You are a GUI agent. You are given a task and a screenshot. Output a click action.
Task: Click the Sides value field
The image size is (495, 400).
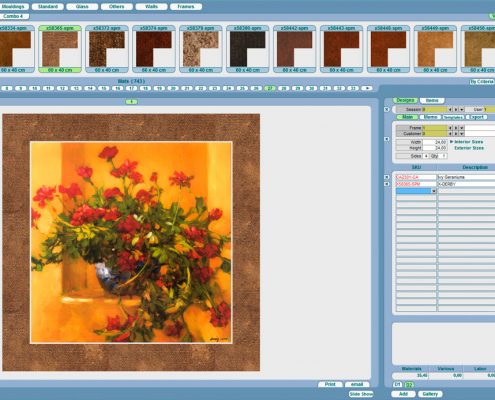[426, 156]
